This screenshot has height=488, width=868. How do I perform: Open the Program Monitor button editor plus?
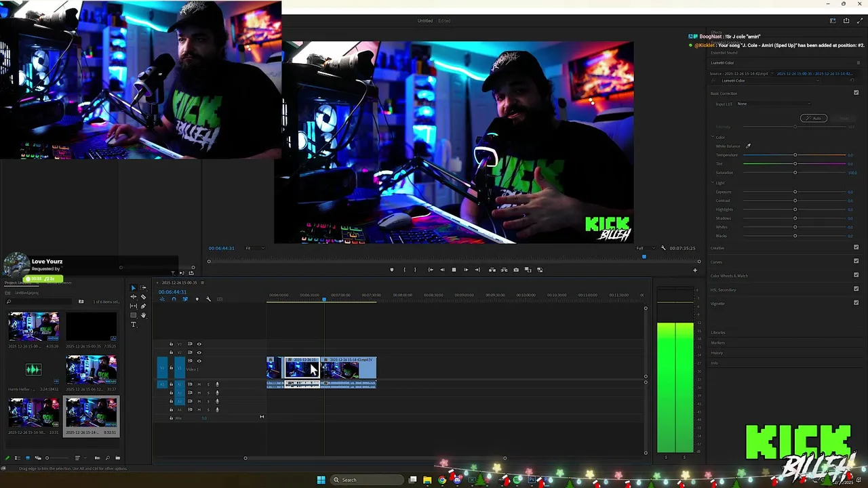[x=694, y=270]
